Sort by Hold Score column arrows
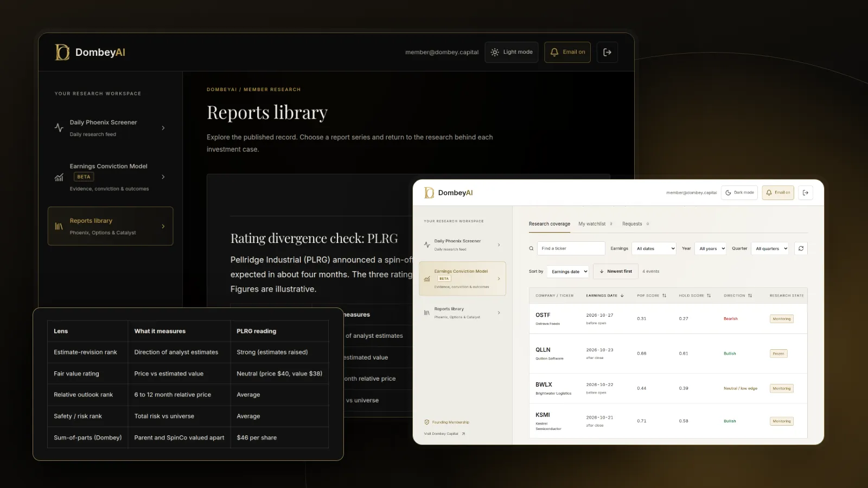The image size is (868, 488). point(709,296)
